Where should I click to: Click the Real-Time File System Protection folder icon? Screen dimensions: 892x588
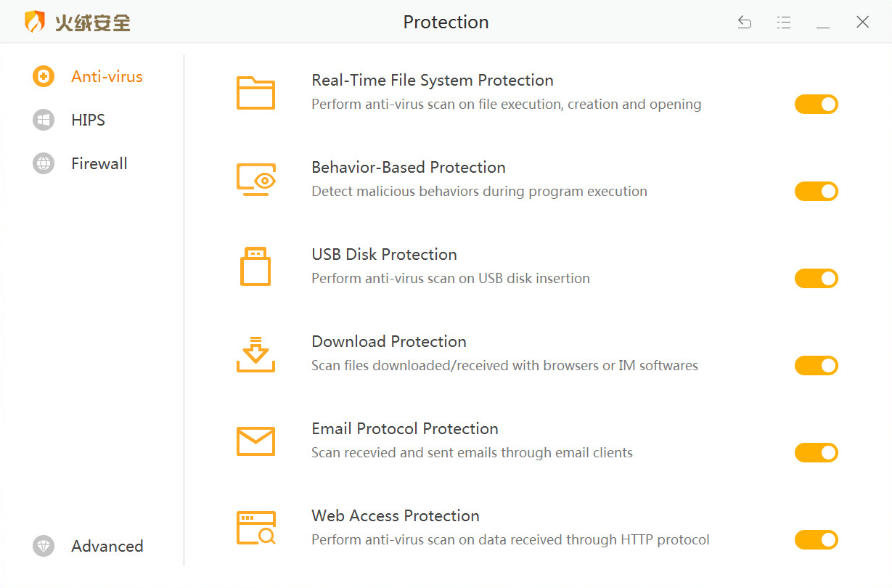tap(255, 93)
